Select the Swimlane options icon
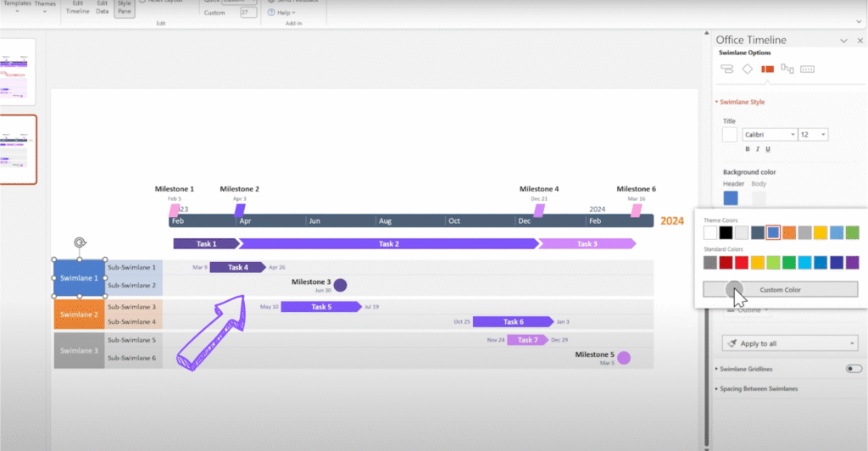Viewport: 868px width, 451px height. pyautogui.click(x=767, y=70)
